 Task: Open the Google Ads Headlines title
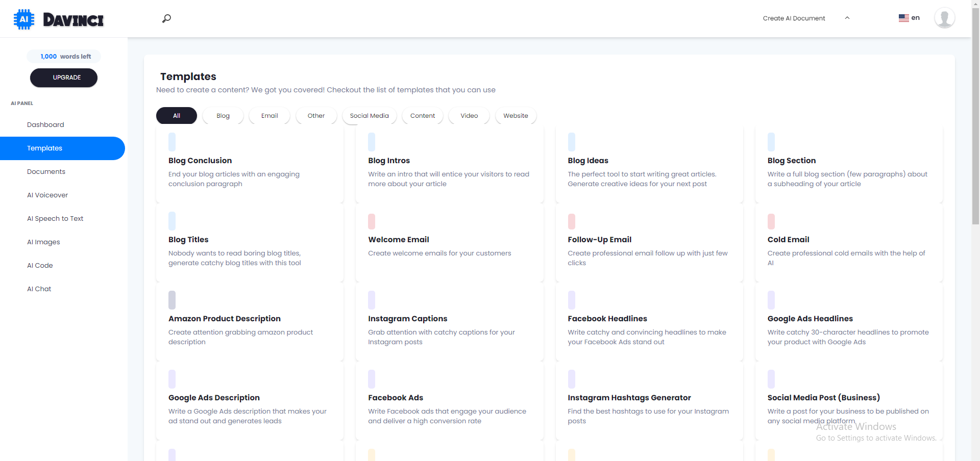810,319
